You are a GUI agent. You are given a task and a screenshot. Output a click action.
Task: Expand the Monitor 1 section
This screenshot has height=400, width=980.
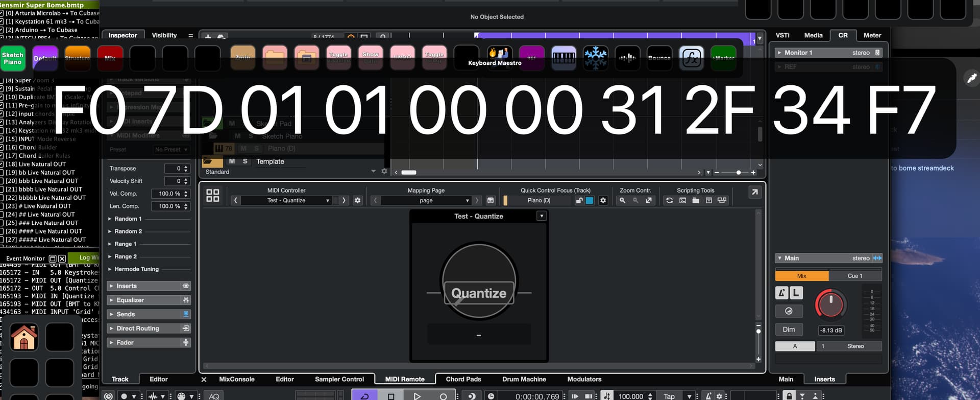pyautogui.click(x=779, y=53)
